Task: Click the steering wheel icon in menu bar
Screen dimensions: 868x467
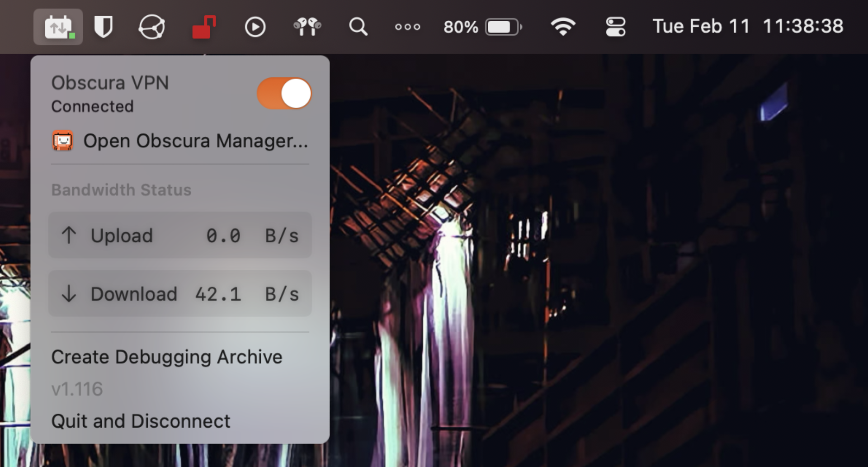Action: pyautogui.click(x=151, y=27)
